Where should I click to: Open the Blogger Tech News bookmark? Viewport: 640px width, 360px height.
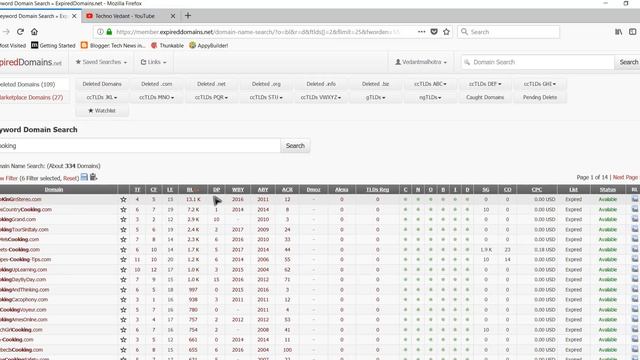click(x=113, y=45)
